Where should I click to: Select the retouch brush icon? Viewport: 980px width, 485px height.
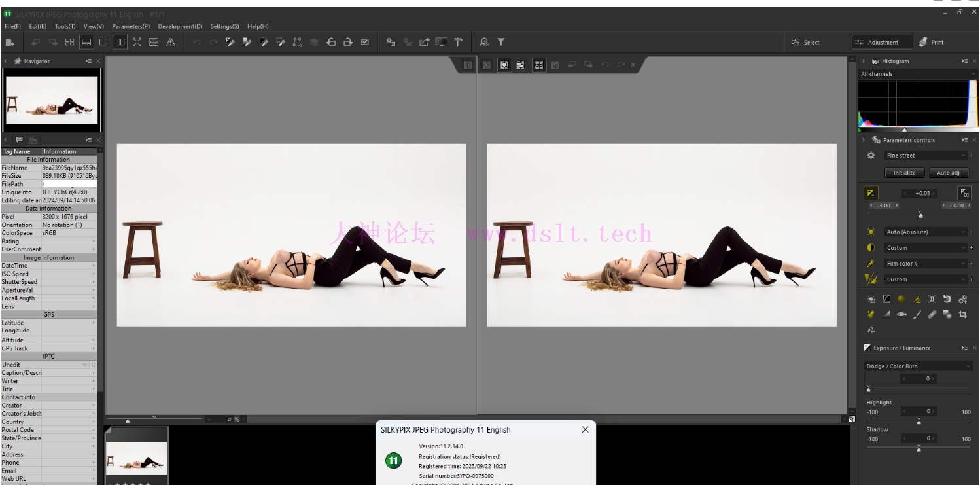[x=917, y=315]
